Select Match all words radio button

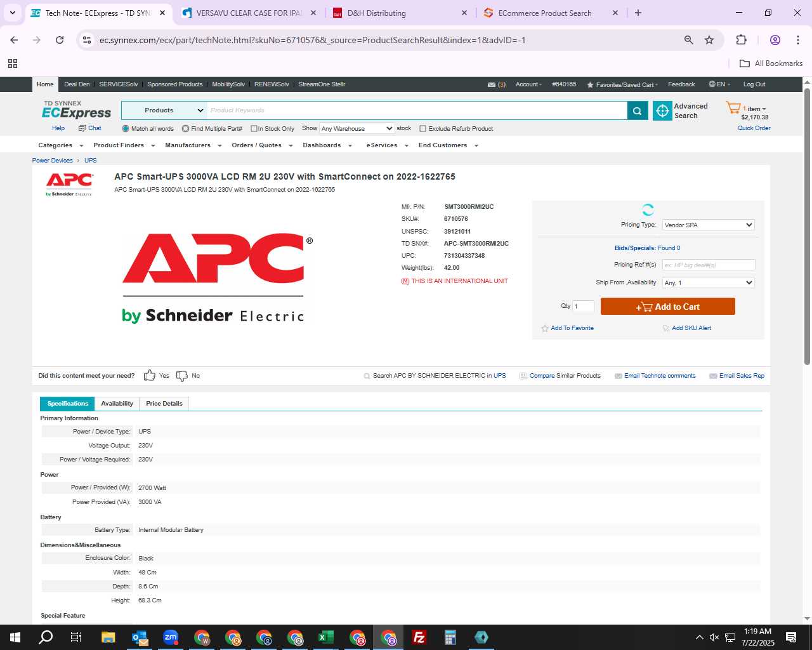(x=126, y=128)
